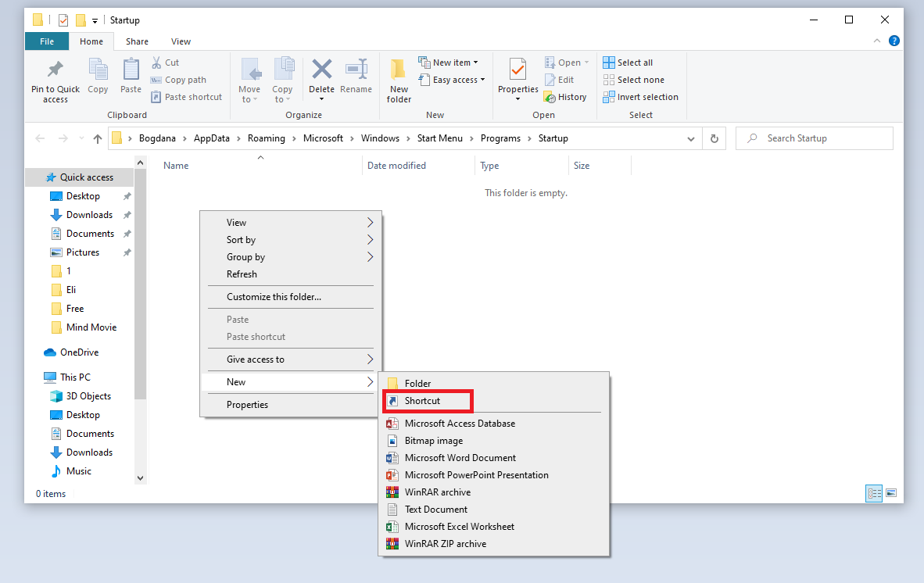Click inside the Search Startup box
924x583 pixels.
(x=813, y=138)
